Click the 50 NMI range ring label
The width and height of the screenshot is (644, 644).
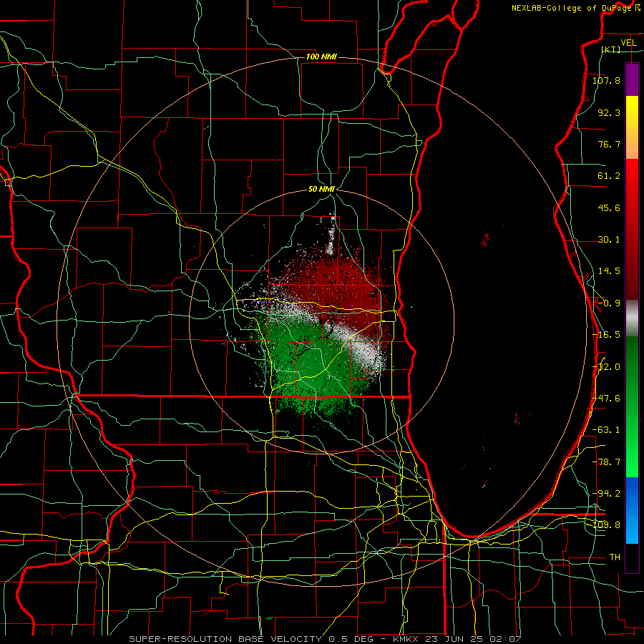tap(321, 190)
